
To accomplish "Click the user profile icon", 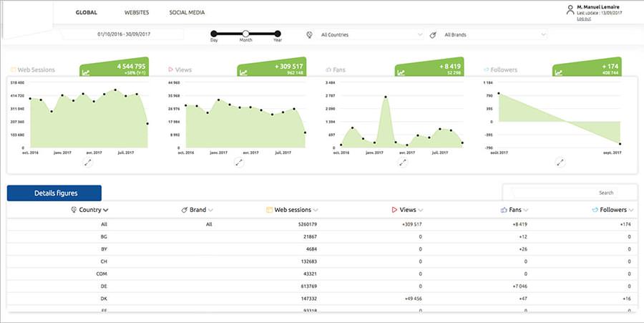I will tap(570, 10).
